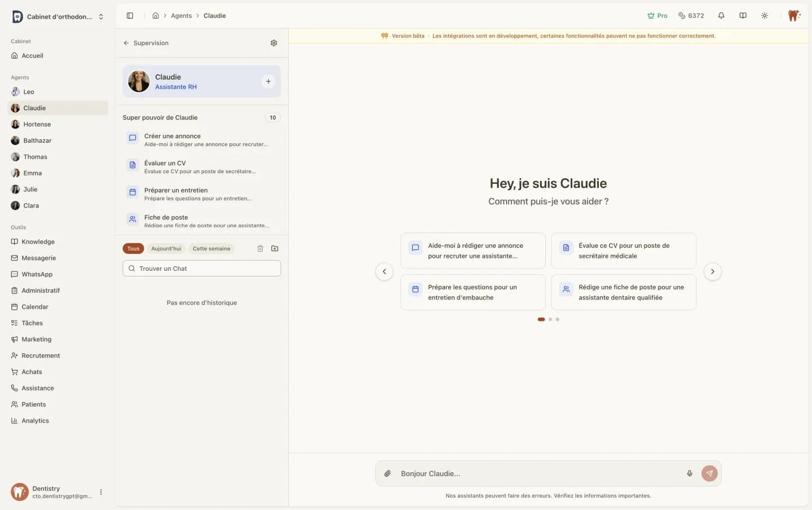The width and height of the screenshot is (812, 510).
Task: Click the paperclip attachment icon
Action: [387, 473]
